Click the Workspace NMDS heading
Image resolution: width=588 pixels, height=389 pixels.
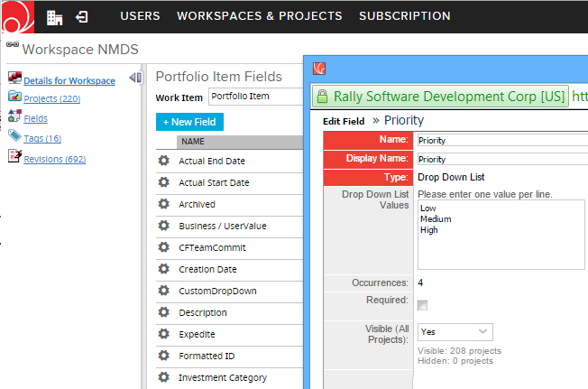click(80, 49)
